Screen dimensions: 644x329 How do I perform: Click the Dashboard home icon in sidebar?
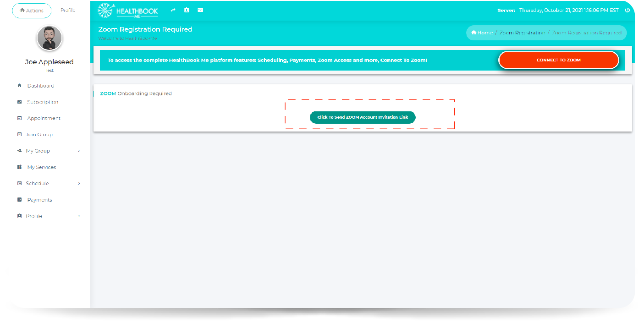(19, 86)
